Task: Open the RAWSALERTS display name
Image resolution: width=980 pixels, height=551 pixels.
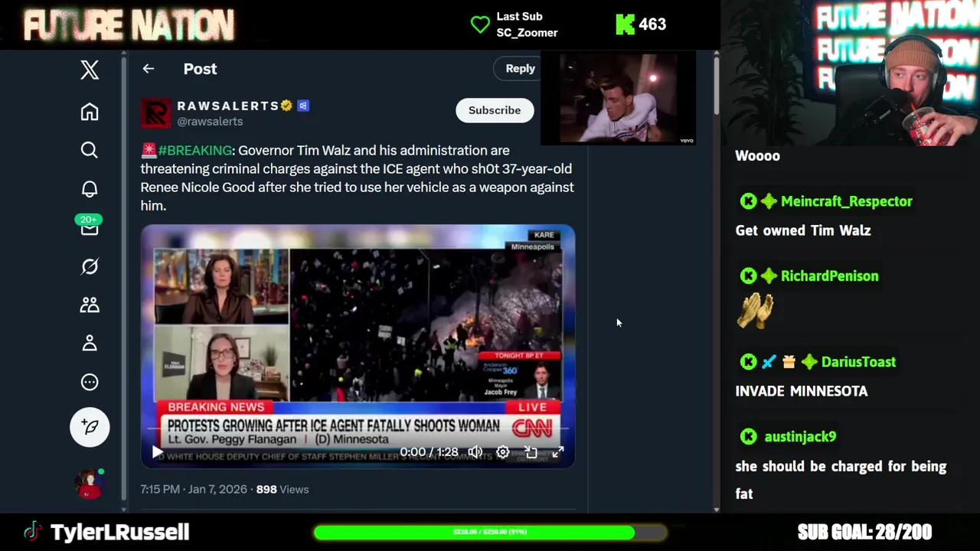Action: 228,106
